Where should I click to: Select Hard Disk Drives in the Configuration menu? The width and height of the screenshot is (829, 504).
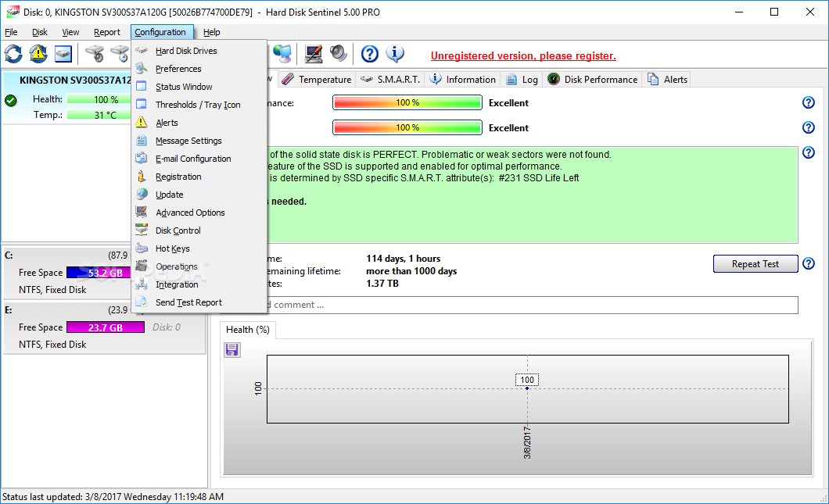(x=199, y=51)
